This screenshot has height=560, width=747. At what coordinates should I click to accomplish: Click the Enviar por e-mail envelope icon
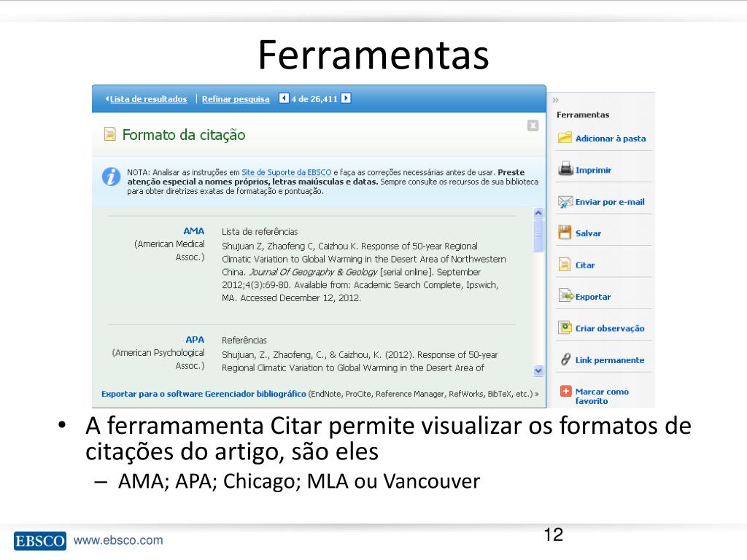click(x=565, y=202)
